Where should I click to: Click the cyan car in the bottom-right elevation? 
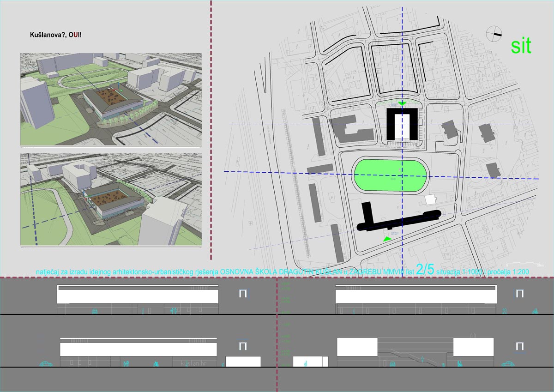coord(509,363)
